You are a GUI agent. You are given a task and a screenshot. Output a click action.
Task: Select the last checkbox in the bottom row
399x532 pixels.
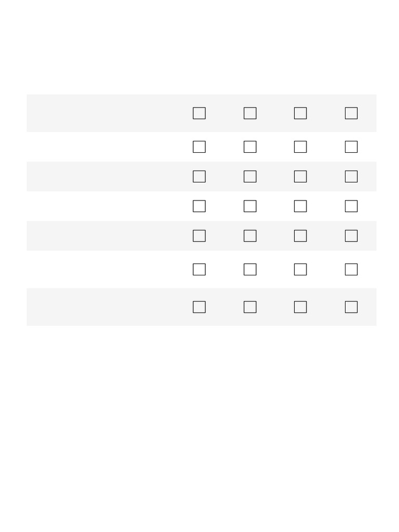[x=351, y=307]
